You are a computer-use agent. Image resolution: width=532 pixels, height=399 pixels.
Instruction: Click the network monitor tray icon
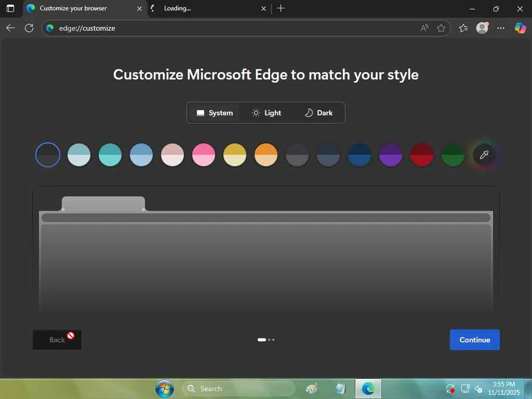click(x=465, y=389)
